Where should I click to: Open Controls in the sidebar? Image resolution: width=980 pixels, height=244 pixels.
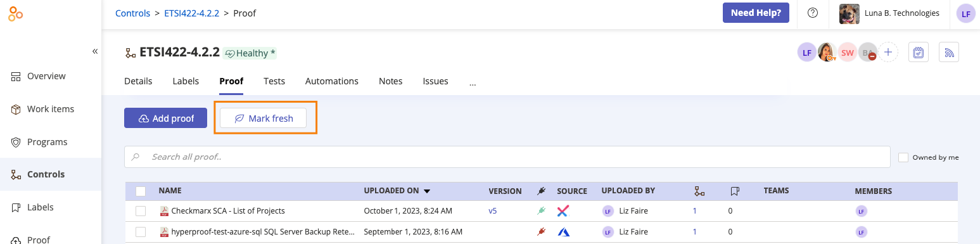[x=51, y=174]
